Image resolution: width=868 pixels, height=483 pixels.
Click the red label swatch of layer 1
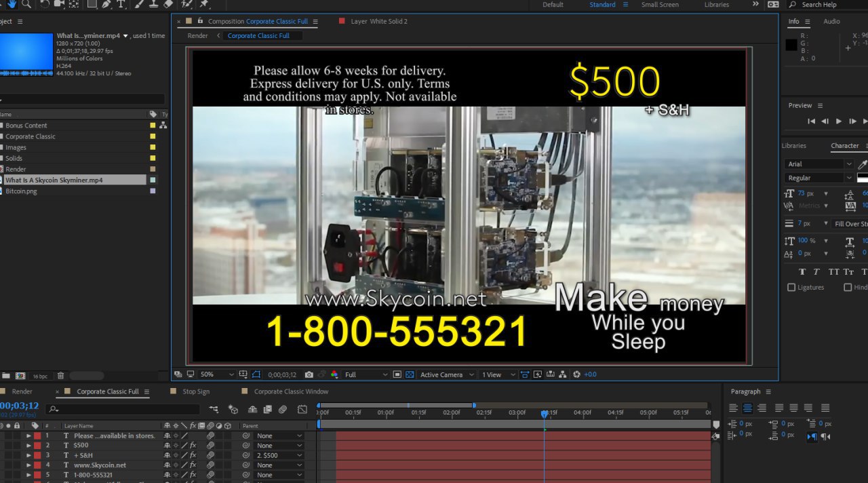tap(37, 436)
